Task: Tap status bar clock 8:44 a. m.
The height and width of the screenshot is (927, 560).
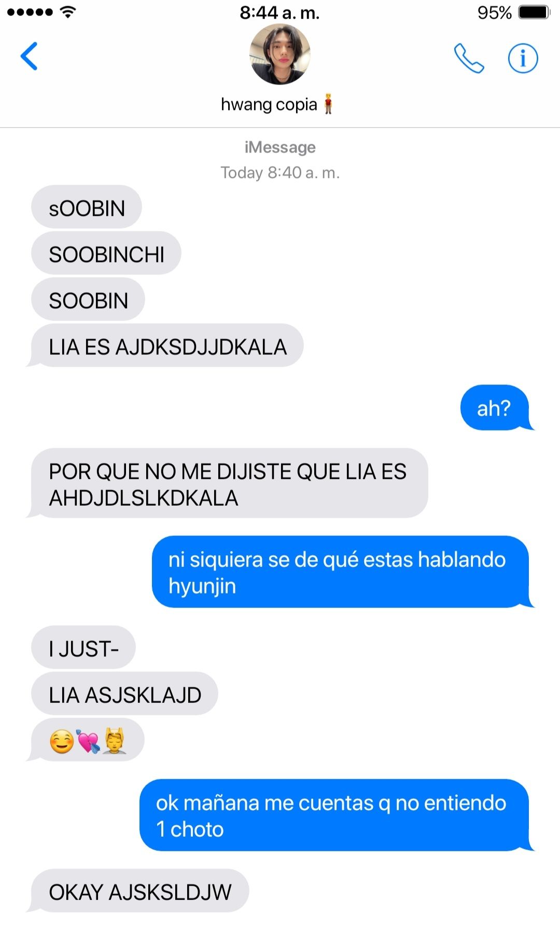Action: (279, 12)
